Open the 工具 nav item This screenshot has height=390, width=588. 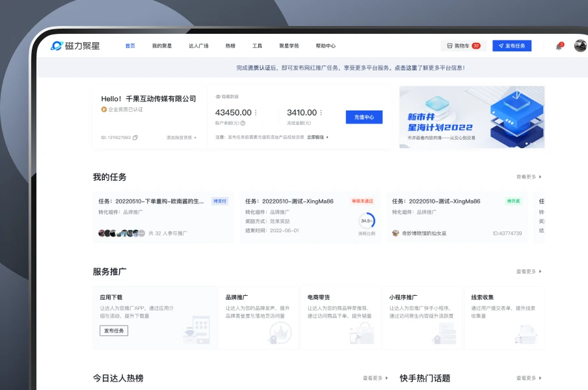[x=258, y=45]
